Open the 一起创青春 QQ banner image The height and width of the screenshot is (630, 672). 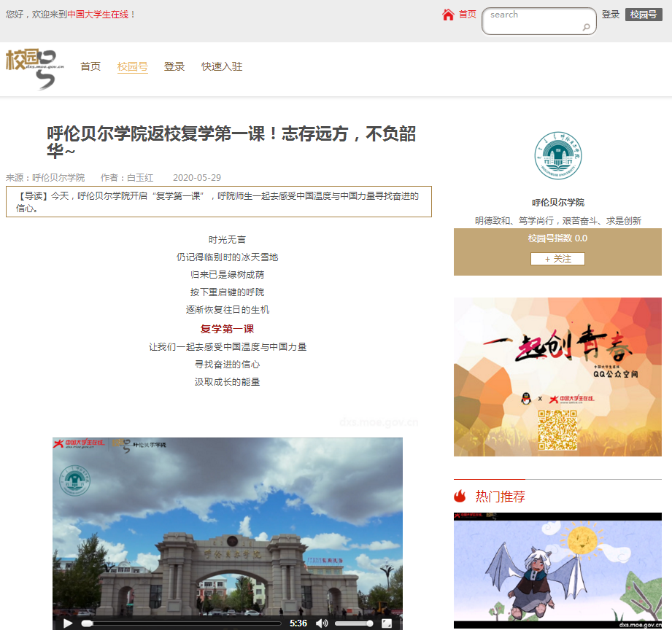coord(557,377)
